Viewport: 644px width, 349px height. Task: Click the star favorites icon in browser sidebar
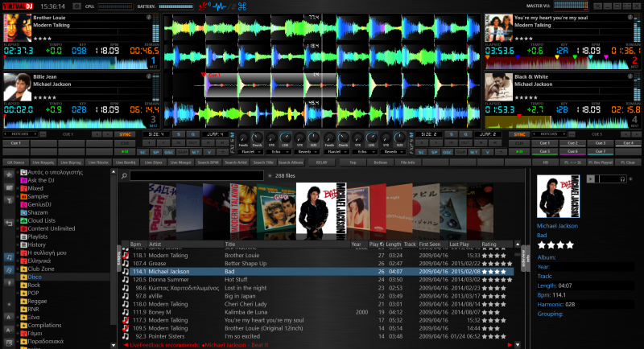point(9,174)
